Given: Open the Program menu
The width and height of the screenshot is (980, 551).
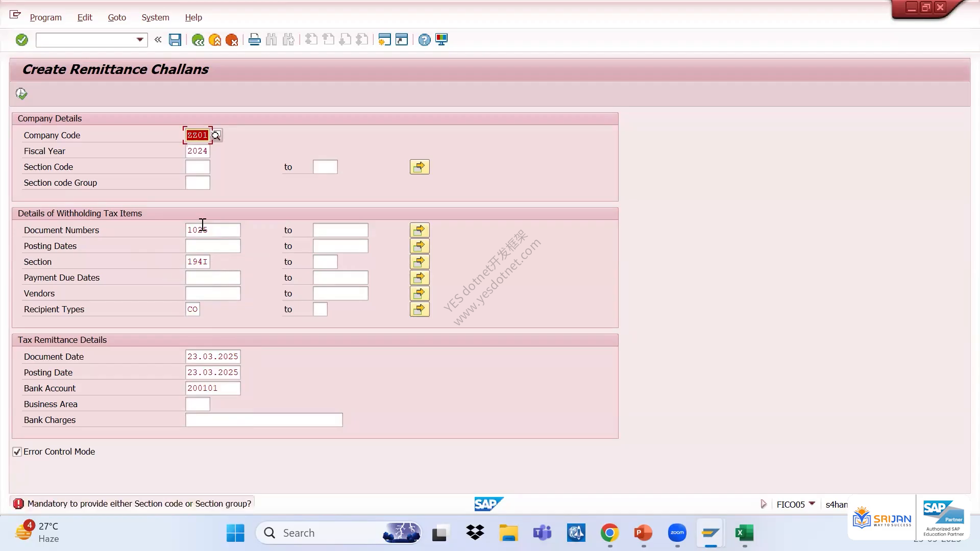Looking at the screenshot, I should tap(45, 17).
